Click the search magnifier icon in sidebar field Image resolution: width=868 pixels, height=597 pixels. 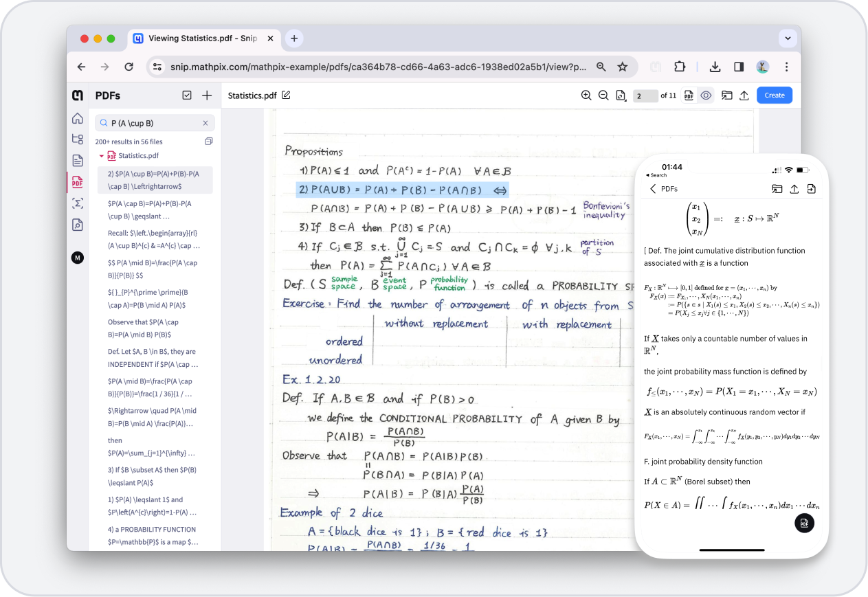click(104, 123)
